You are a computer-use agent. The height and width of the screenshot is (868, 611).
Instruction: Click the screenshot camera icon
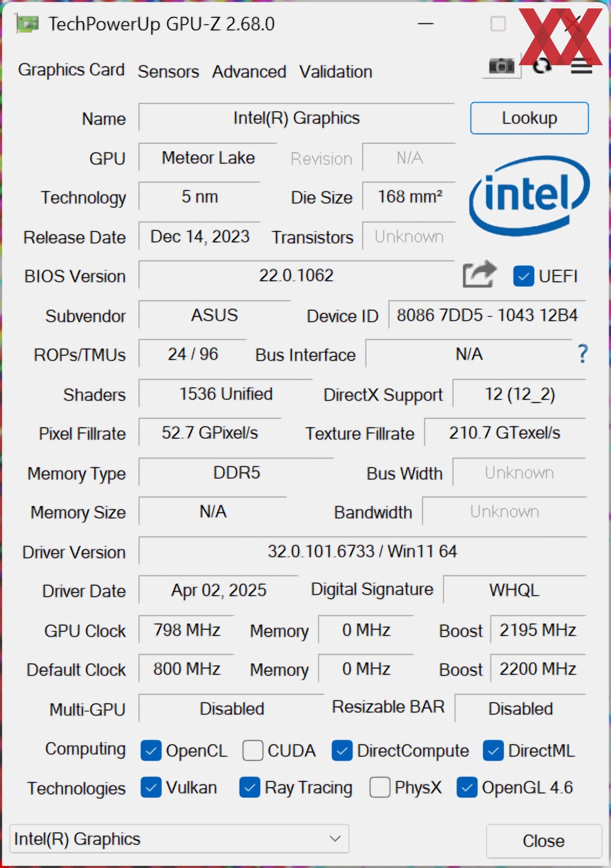501,66
